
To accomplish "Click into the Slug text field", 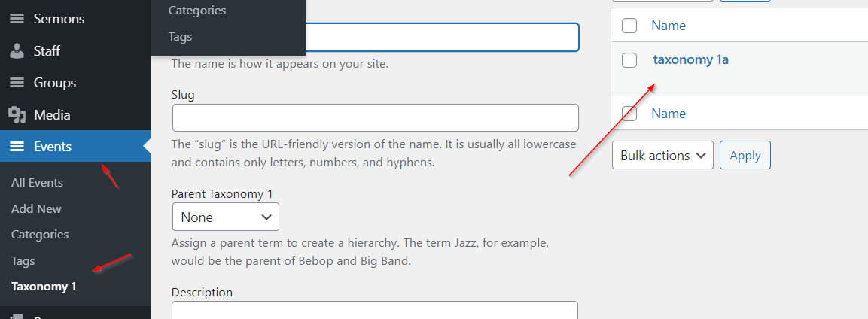I will (375, 118).
